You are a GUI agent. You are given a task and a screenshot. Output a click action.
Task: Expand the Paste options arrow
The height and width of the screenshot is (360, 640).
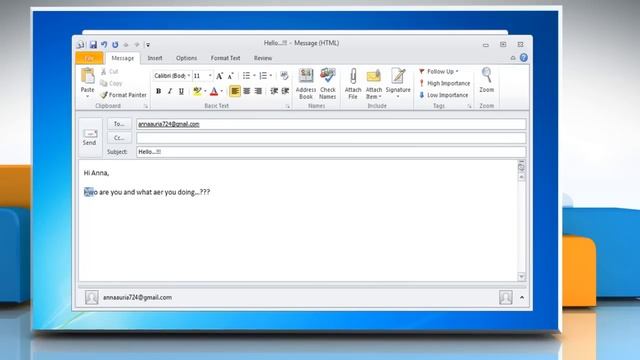coord(87,96)
